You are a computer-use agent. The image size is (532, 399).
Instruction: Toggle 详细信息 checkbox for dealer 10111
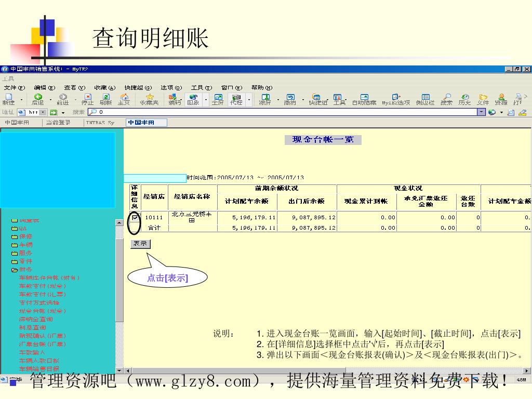pyautogui.click(x=135, y=218)
